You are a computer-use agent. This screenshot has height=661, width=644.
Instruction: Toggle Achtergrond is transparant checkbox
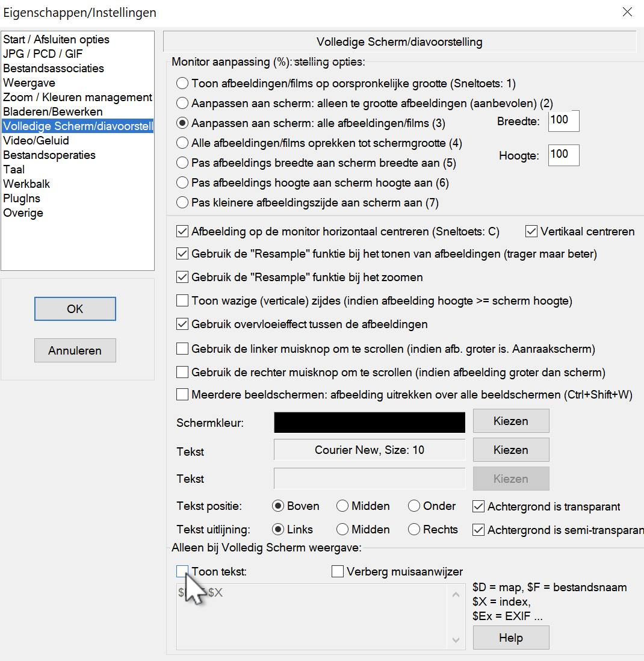coord(478,506)
